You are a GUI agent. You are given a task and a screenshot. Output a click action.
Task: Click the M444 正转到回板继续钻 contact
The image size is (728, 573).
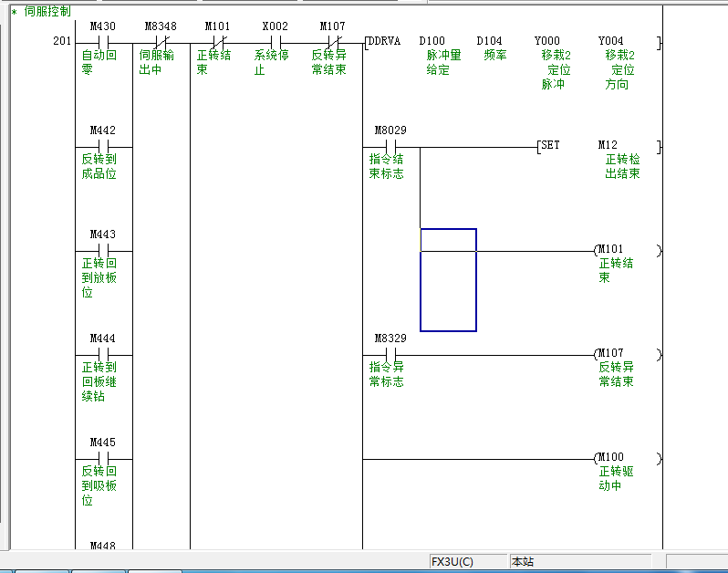[103, 354]
